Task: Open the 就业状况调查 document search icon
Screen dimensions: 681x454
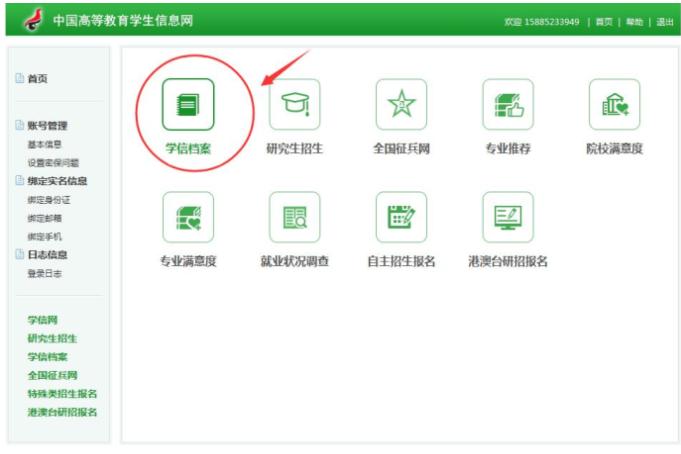Action: point(294,217)
